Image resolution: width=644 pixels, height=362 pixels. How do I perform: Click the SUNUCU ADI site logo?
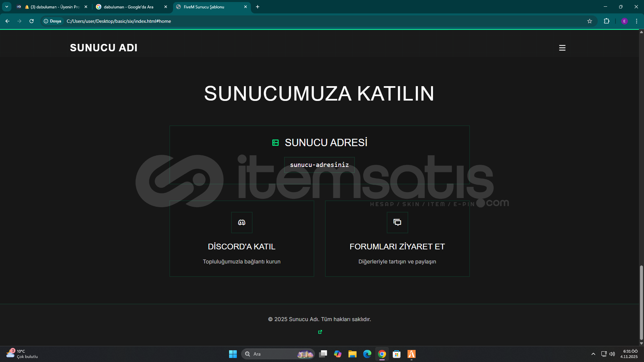click(104, 48)
